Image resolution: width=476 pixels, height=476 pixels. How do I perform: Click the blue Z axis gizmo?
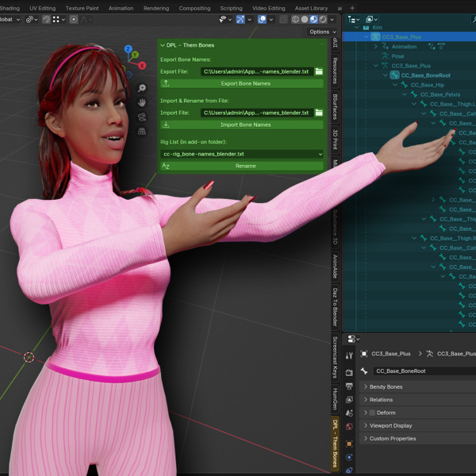click(128, 48)
